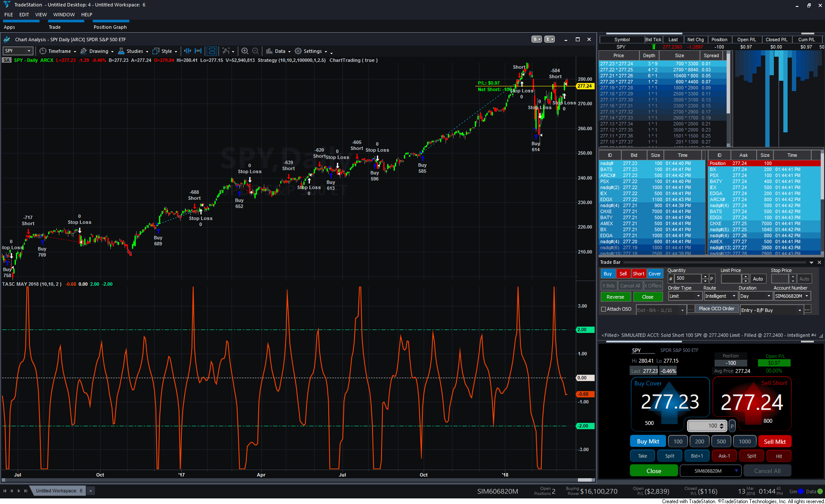Viewport: 825px width, 504px height.
Task: Toggle the highlighted subgraph layout icon
Action: click(x=212, y=51)
